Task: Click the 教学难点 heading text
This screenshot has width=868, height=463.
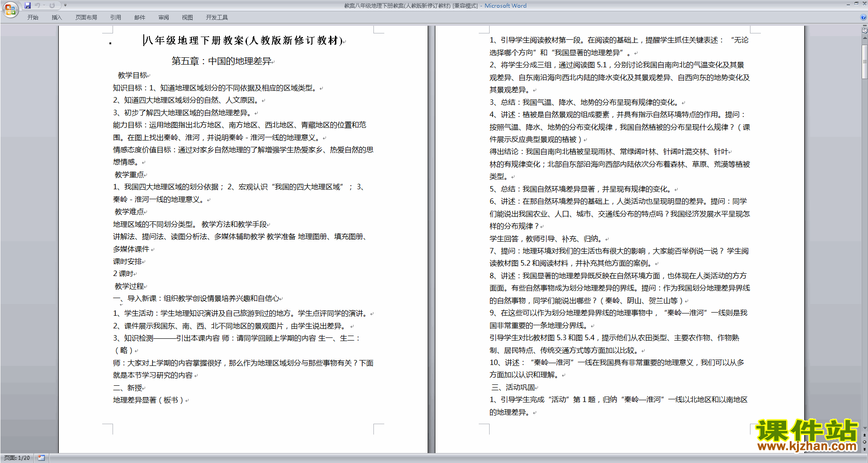Action: pos(129,212)
